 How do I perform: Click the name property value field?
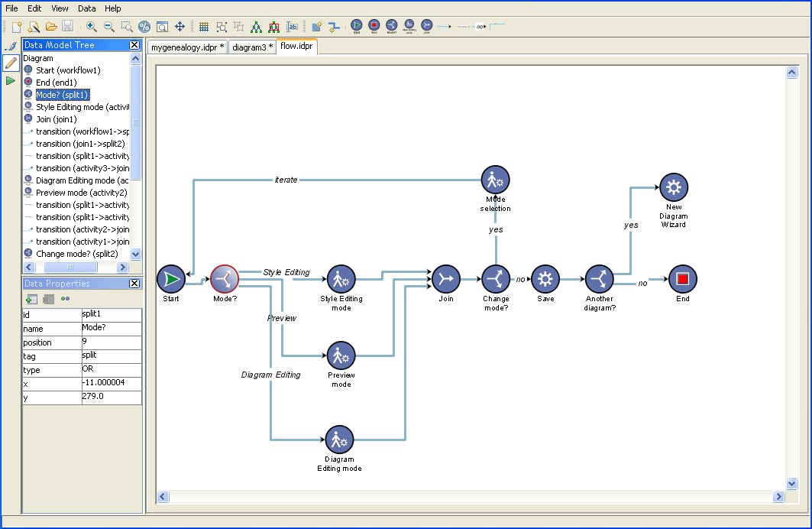point(111,328)
